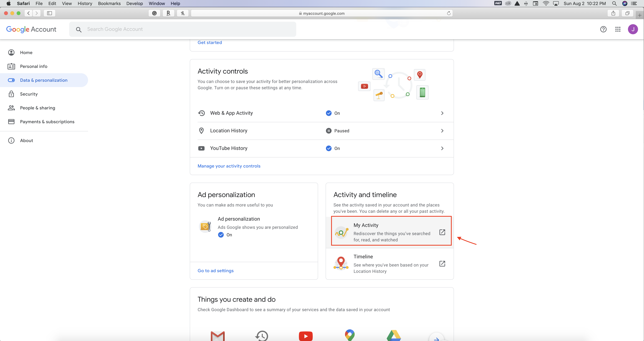
Task: Open the Bookmarks menu
Action: (109, 3)
